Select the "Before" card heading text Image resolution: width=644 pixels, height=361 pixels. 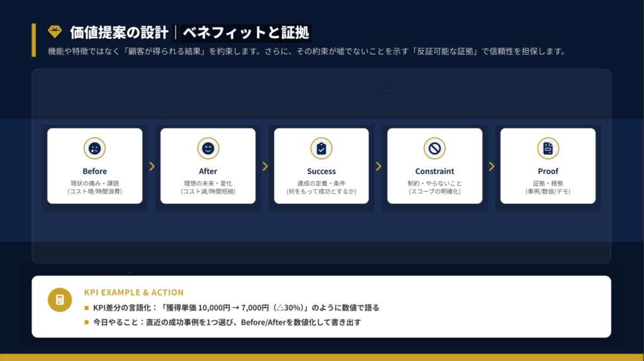coord(94,171)
